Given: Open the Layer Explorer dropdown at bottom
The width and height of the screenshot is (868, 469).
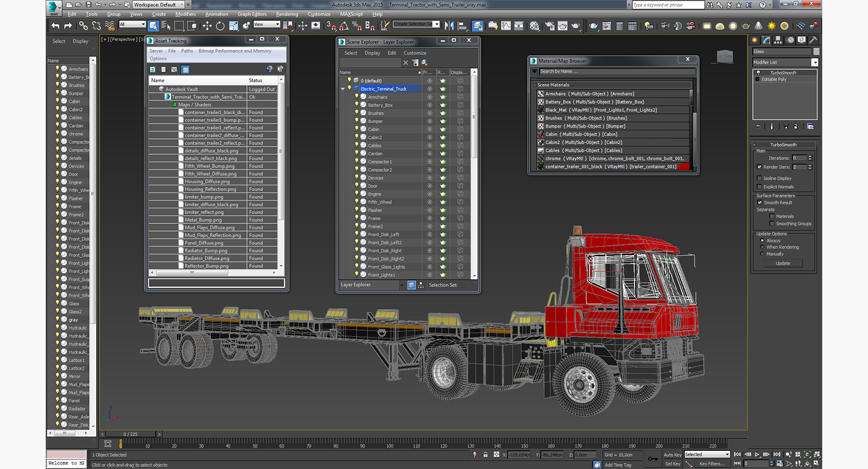Looking at the screenshot, I should point(372,285).
